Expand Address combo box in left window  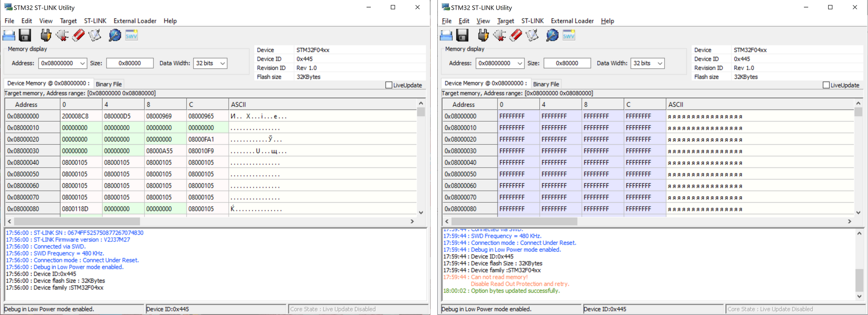82,63
